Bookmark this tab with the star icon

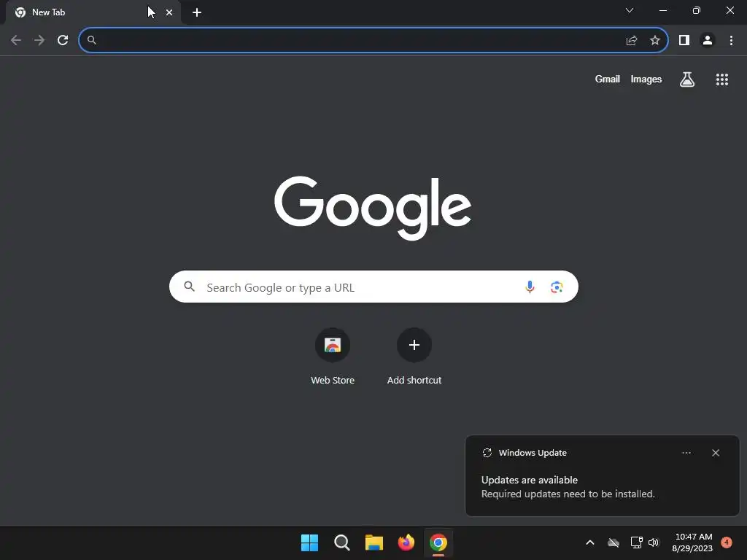point(655,41)
